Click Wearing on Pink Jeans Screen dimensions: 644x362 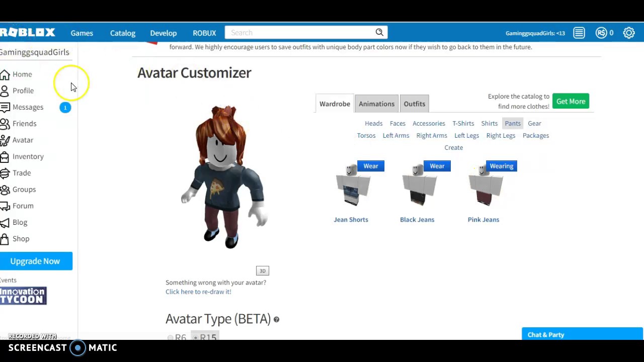[x=502, y=166]
